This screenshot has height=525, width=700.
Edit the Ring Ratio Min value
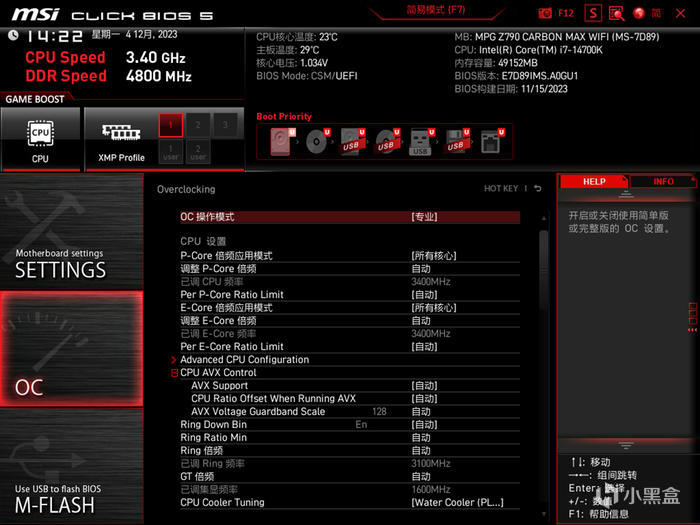coord(350,438)
